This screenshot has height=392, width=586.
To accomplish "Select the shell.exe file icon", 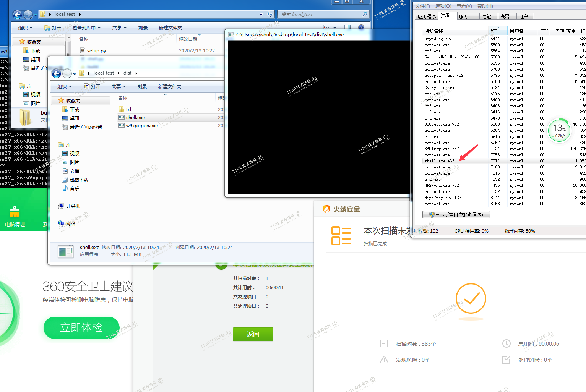I will point(122,117).
